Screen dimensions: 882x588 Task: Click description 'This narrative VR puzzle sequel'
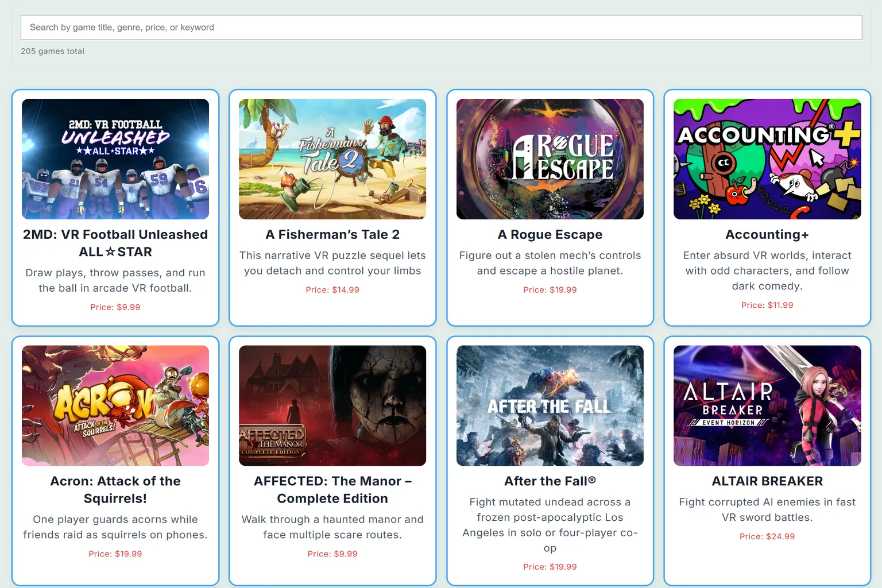[x=332, y=263]
